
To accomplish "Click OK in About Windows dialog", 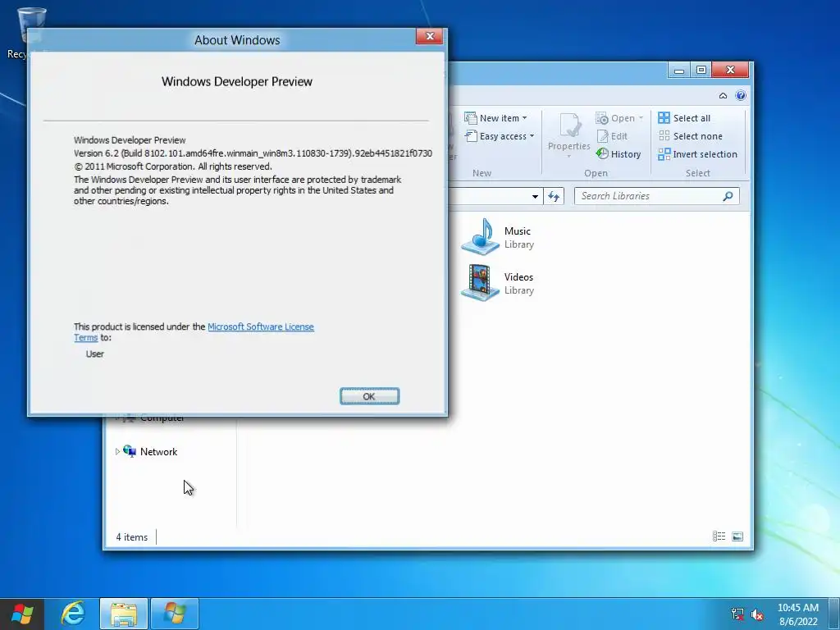I will click(x=369, y=396).
